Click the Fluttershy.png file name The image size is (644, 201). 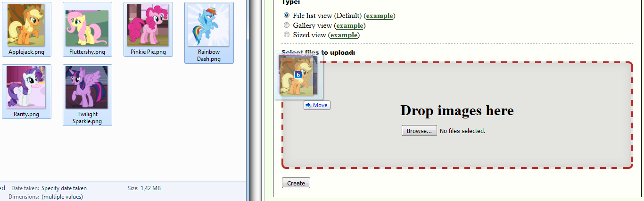coord(87,52)
